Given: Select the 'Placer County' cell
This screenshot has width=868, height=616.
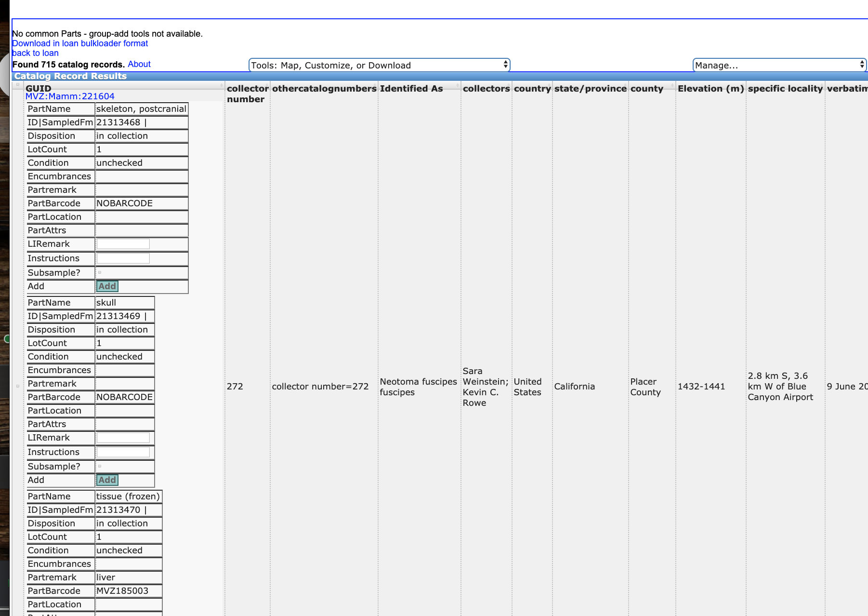Looking at the screenshot, I should pyautogui.click(x=645, y=387).
